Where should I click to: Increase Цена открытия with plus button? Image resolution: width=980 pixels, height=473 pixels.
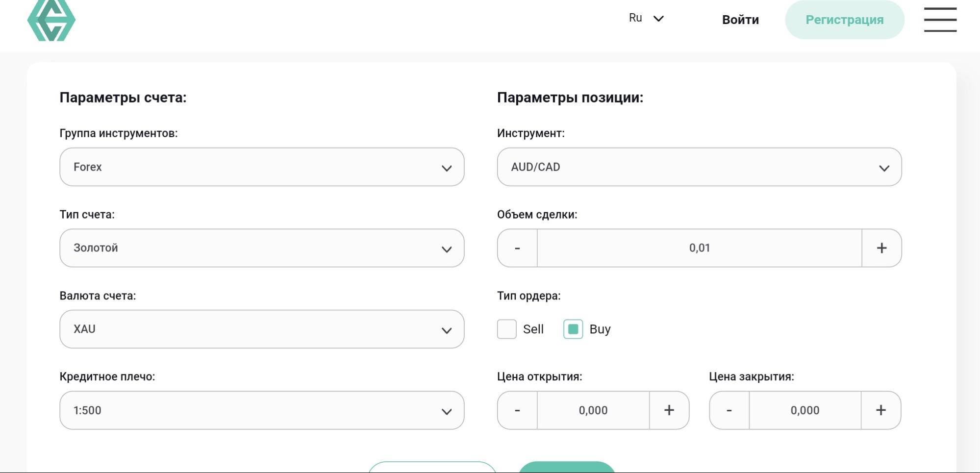669,410
